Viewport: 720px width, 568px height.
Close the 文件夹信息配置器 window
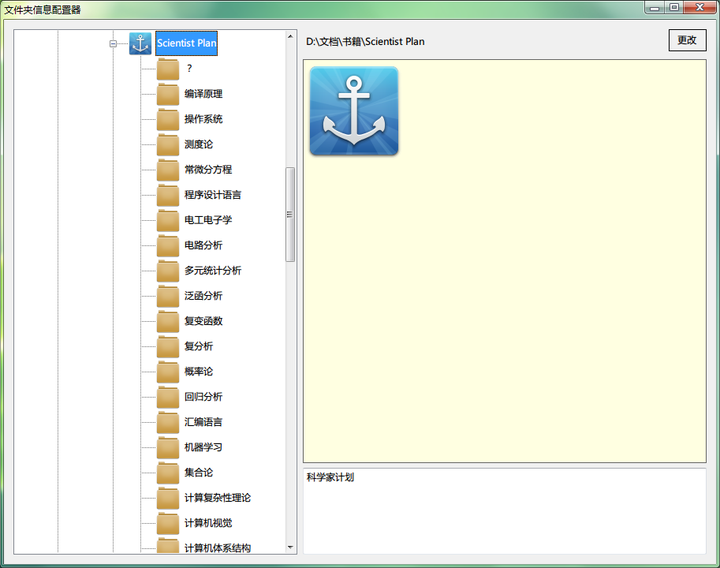(x=700, y=7)
